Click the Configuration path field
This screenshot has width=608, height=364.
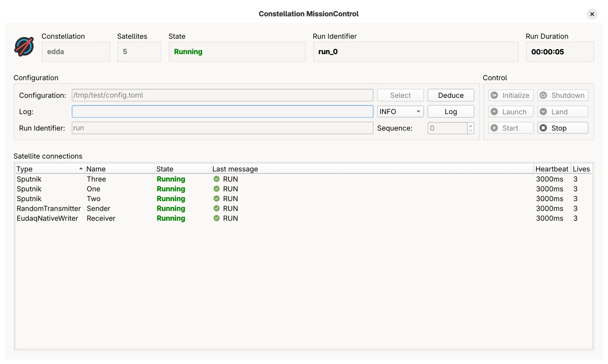222,95
